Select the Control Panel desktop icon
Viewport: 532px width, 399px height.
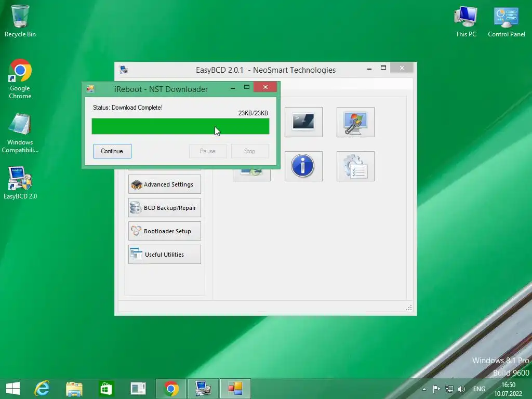point(506,21)
